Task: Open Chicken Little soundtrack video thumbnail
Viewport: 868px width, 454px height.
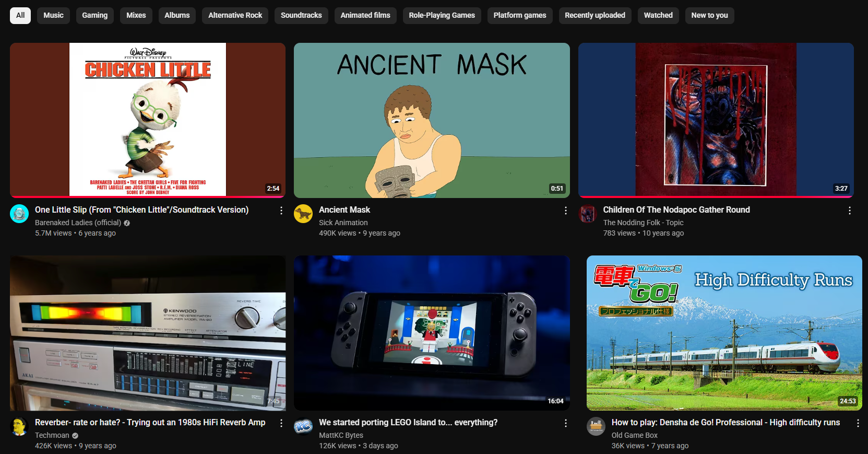Action: pyautogui.click(x=148, y=120)
